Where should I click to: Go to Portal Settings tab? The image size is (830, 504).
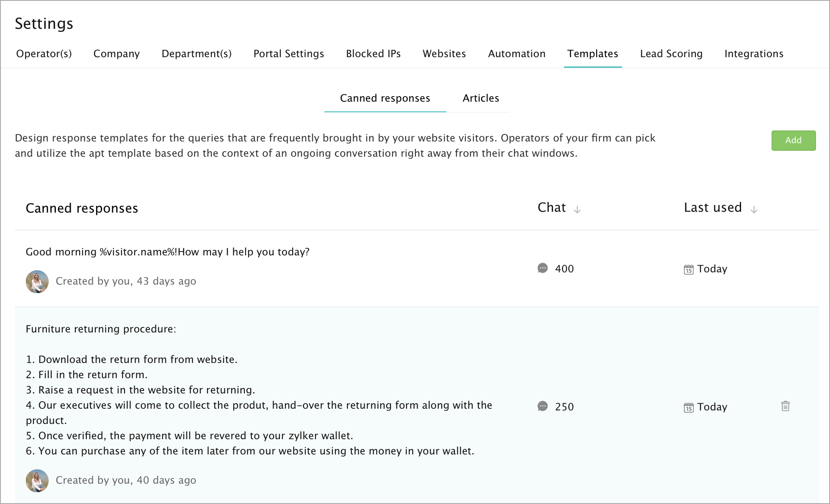(289, 54)
